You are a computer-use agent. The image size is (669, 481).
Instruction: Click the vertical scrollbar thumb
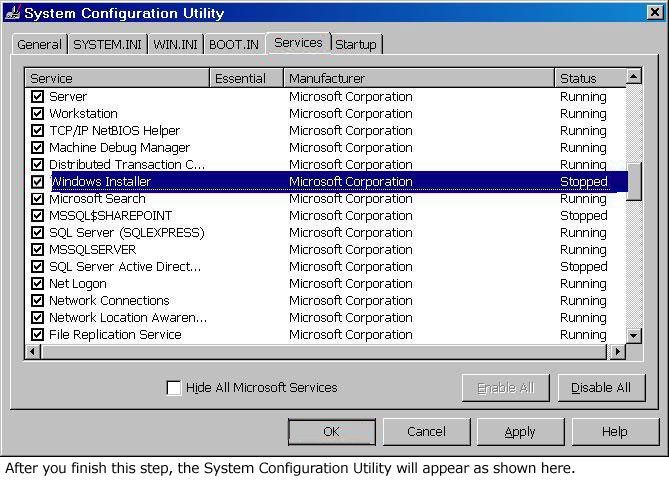(x=634, y=181)
